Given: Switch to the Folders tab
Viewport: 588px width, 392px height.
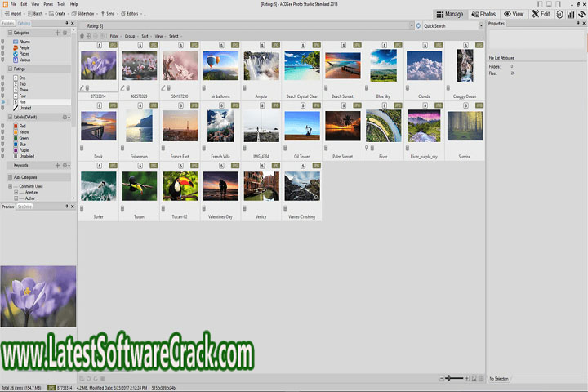Looking at the screenshot, I should pos(7,24).
